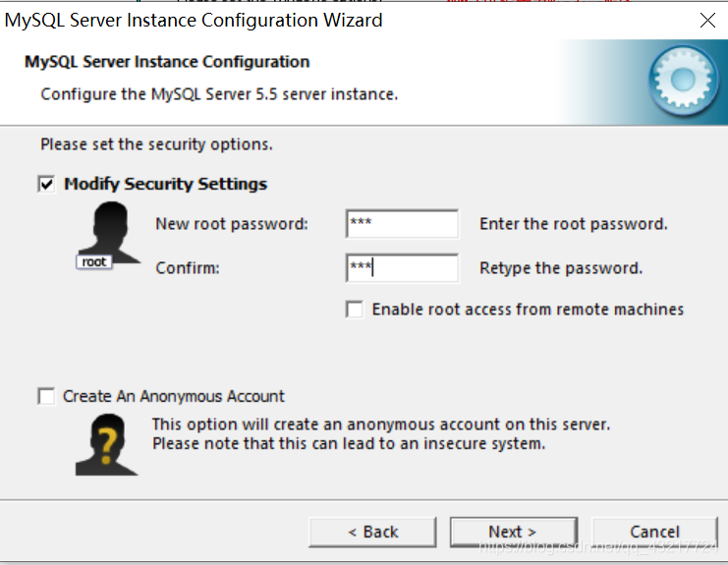Viewport: 728px width, 565px height.
Task: Click 'New root password:' label
Action: 232,224
